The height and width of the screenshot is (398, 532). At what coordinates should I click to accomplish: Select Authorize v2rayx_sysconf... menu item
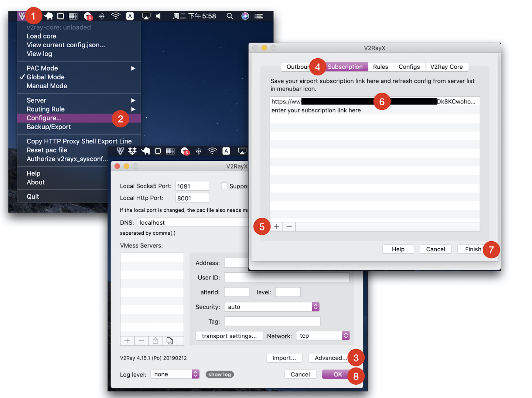pyautogui.click(x=63, y=159)
